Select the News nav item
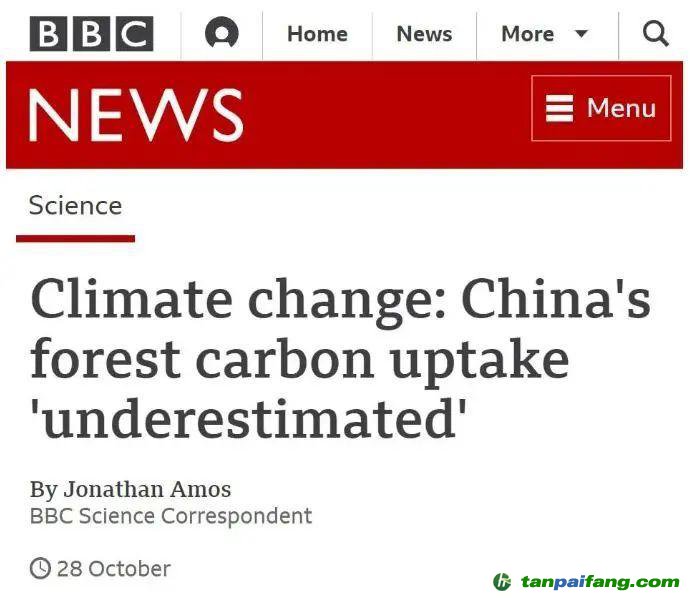The width and height of the screenshot is (690, 602). pos(424,34)
